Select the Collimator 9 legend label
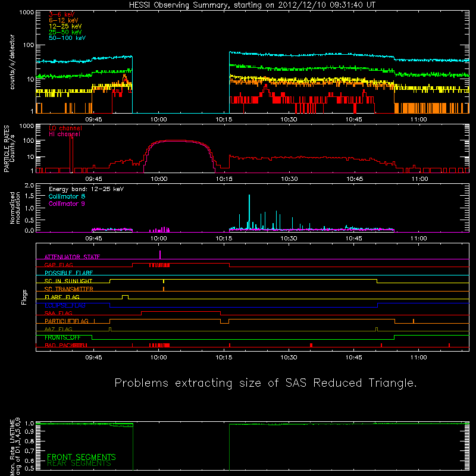Image resolution: width=476 pixels, height=476 pixels. (67, 203)
